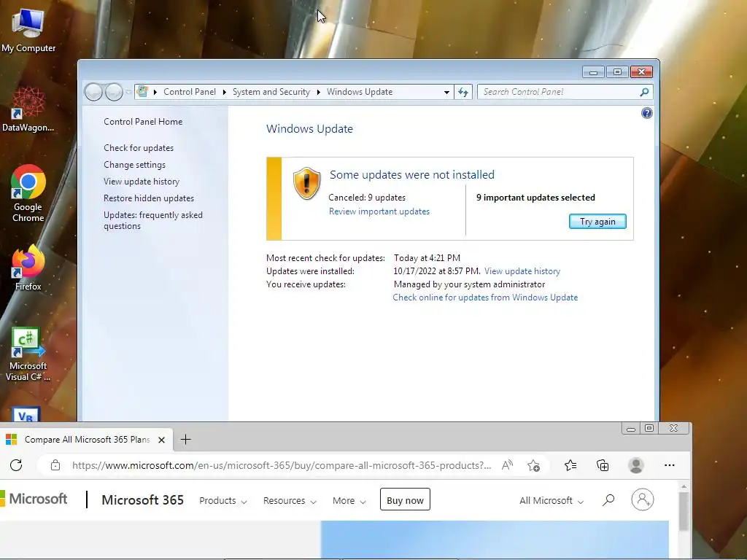Open Microsoft Visual C# desktop shortcut
The width and height of the screenshot is (747, 560).
tap(28, 355)
